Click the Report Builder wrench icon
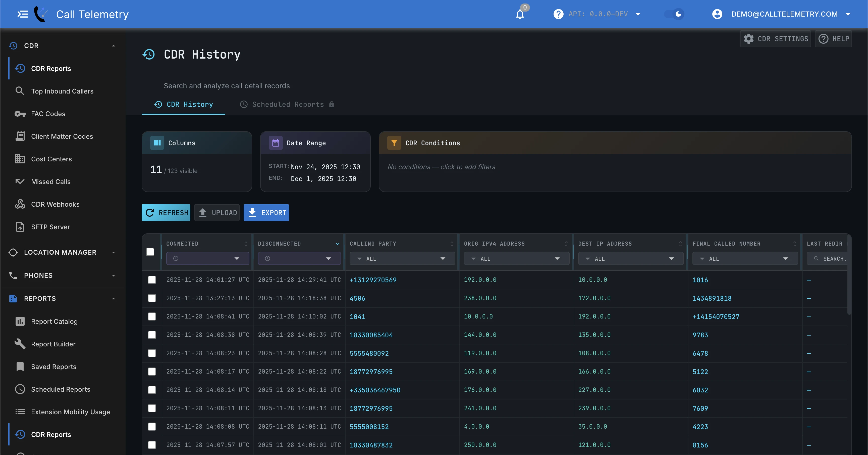868x455 pixels. pyautogui.click(x=20, y=344)
